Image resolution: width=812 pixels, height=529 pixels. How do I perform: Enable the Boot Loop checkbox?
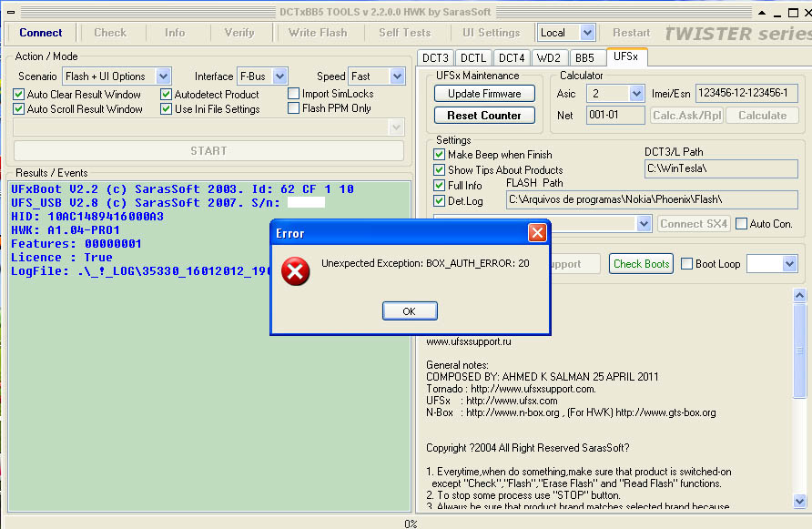point(686,264)
